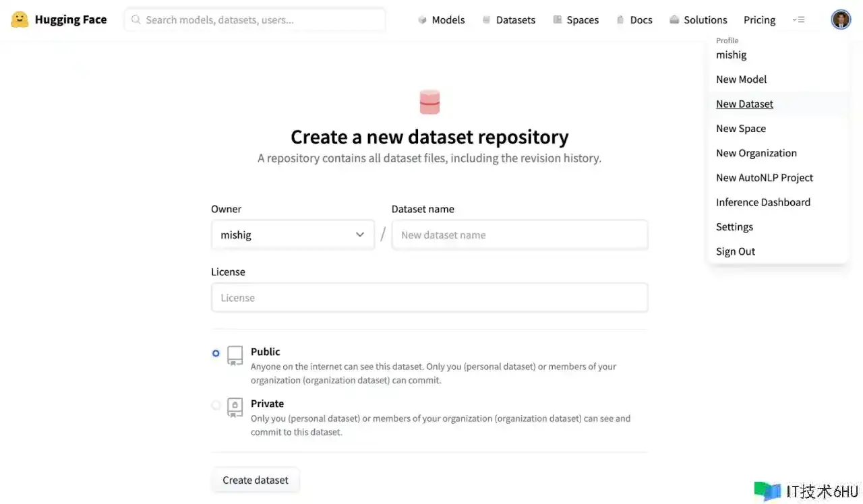
Task: Click the user profile avatar
Action: tap(841, 20)
